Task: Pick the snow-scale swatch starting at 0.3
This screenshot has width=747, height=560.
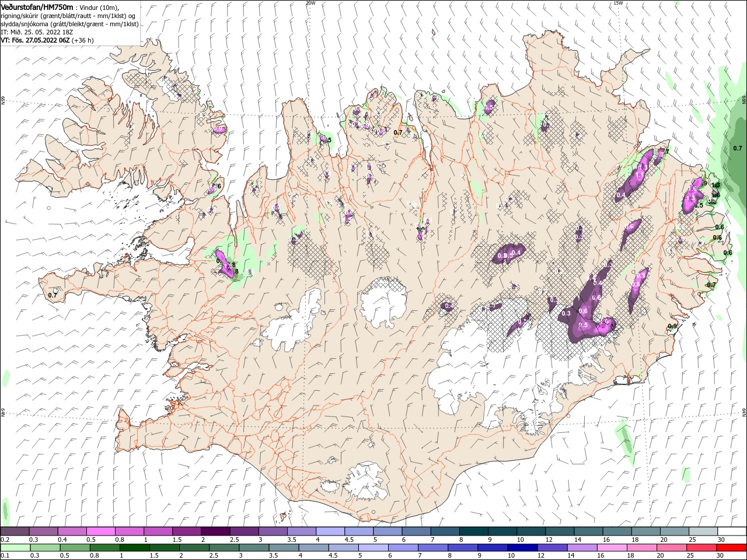Action: pos(44,531)
